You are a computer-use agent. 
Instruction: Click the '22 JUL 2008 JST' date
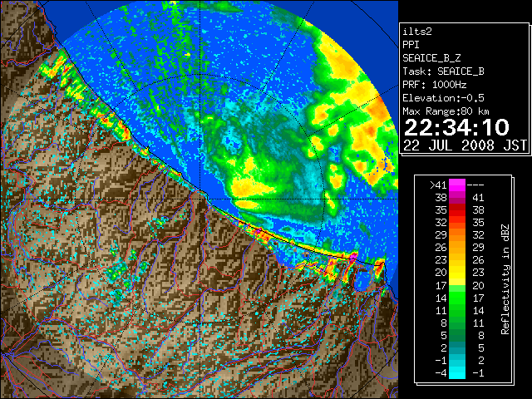[465, 145]
